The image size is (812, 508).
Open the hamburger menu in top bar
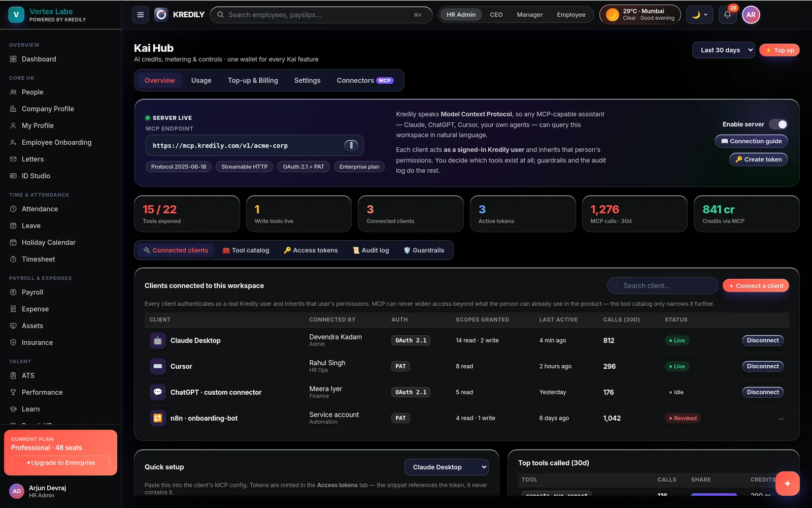[141, 15]
